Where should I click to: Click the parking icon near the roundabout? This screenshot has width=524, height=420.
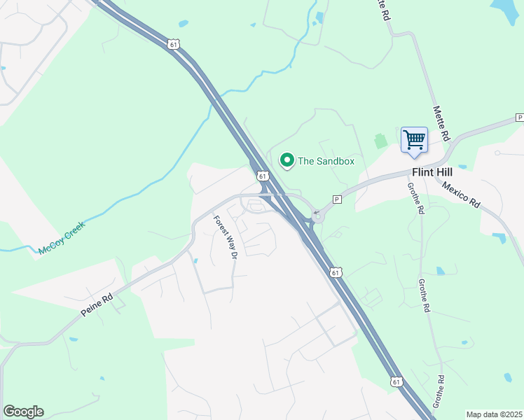(x=337, y=199)
